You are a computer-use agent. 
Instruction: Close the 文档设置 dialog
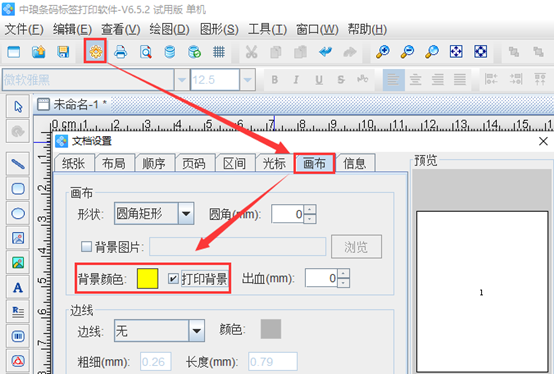click(x=543, y=141)
